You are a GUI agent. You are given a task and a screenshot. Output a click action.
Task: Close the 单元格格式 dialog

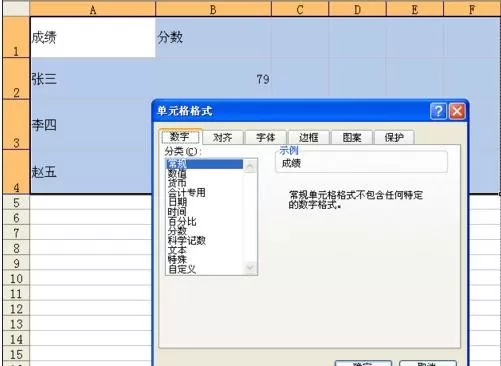tap(457, 111)
